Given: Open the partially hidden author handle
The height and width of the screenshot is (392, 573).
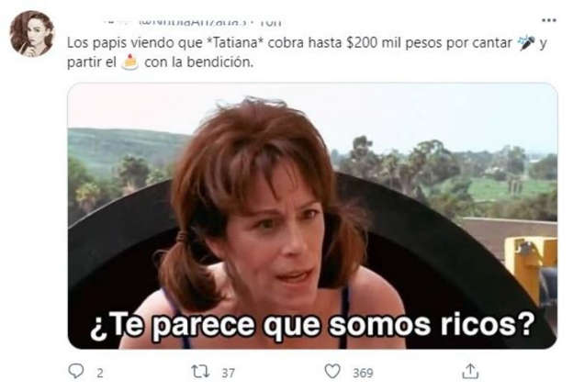Looking at the screenshot, I should 192,23.
